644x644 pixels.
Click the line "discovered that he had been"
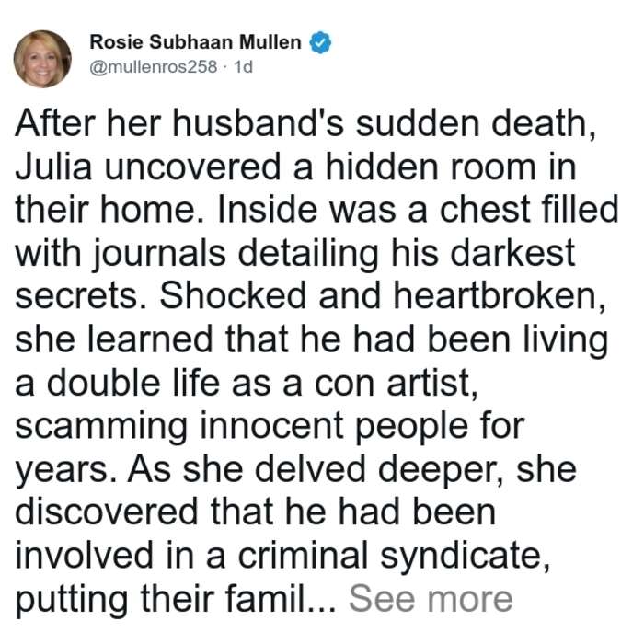tap(256, 513)
